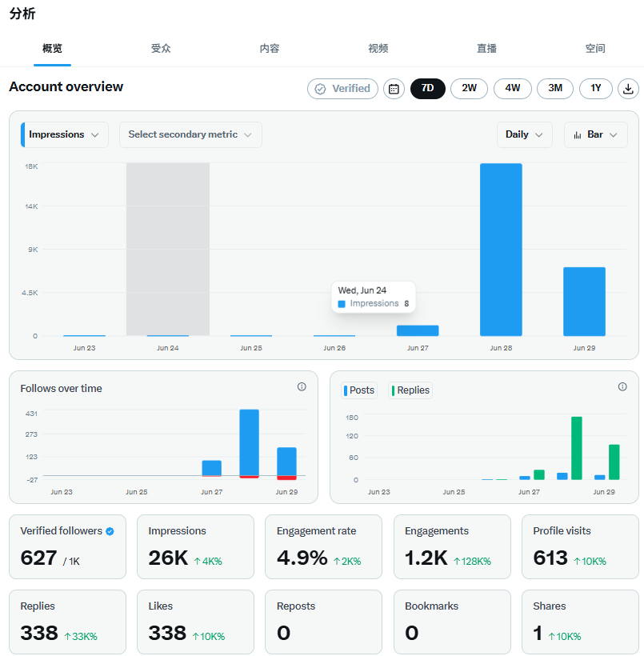Open the Engagements 1.2K card
The width and height of the screenshot is (644, 656).
(452, 547)
